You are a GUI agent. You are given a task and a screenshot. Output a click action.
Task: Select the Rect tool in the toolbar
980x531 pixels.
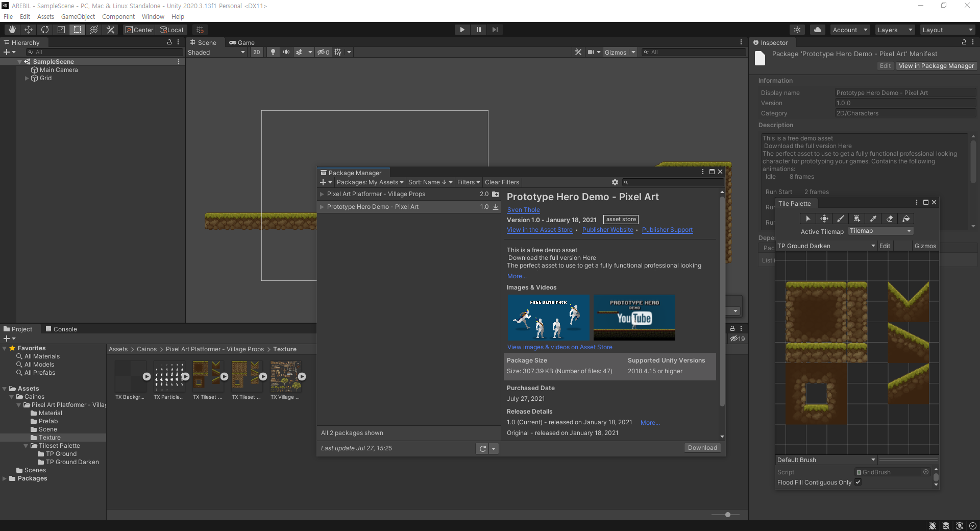78,30
